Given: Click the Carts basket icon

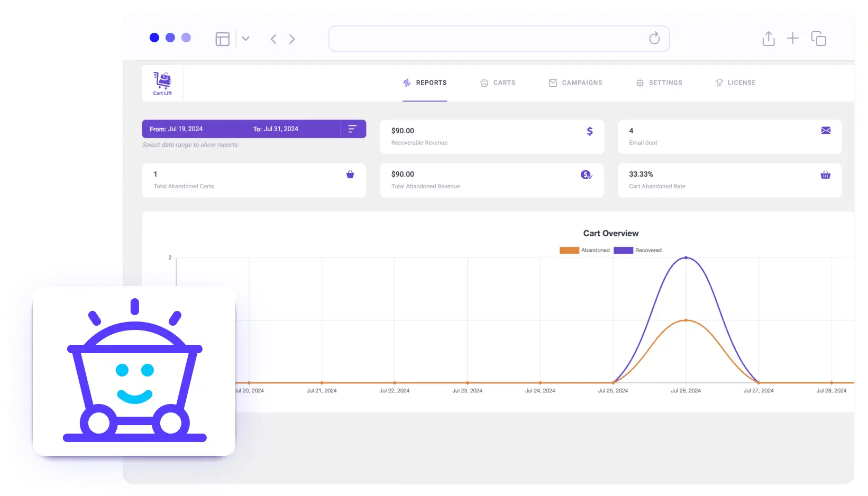Looking at the screenshot, I should 484,83.
